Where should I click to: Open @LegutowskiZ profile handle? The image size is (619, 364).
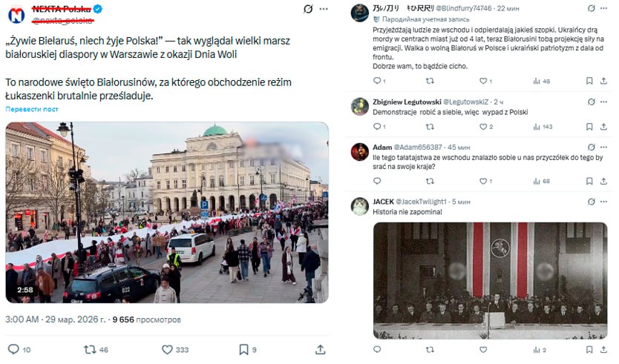pos(465,102)
